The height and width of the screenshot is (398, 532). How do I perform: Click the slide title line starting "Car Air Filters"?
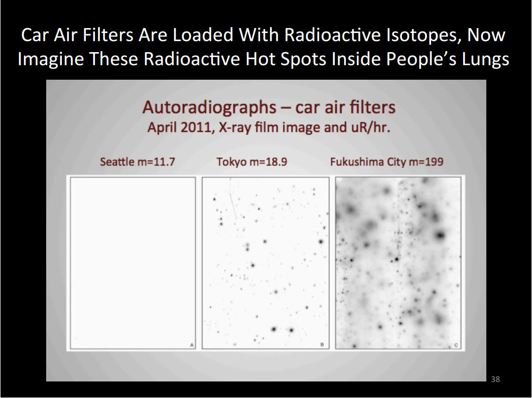(x=263, y=36)
